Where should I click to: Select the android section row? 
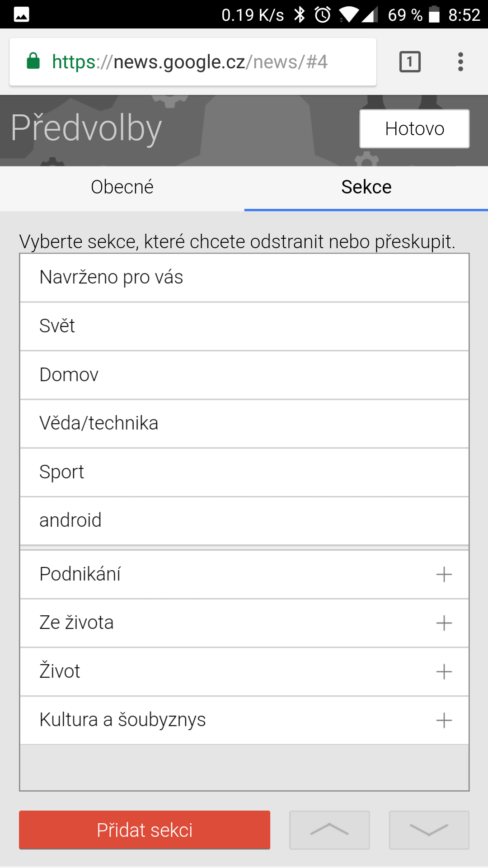[244, 521]
